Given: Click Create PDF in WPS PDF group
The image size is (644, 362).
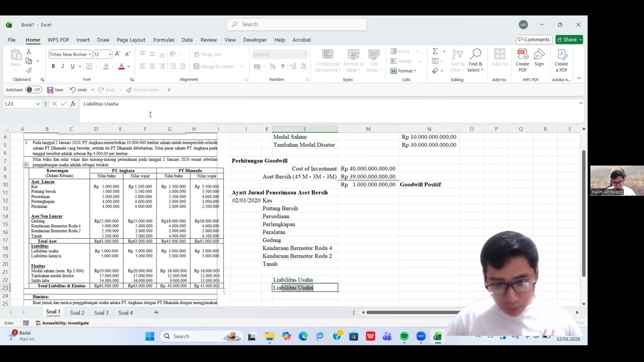Looking at the screenshot, I should point(522,61).
